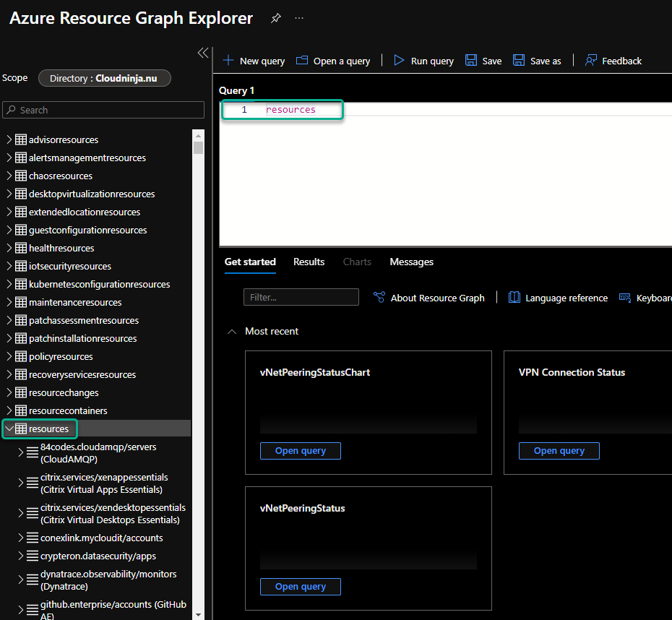This screenshot has width=672, height=620.
Task: Open the Charts tab
Action: click(x=357, y=262)
